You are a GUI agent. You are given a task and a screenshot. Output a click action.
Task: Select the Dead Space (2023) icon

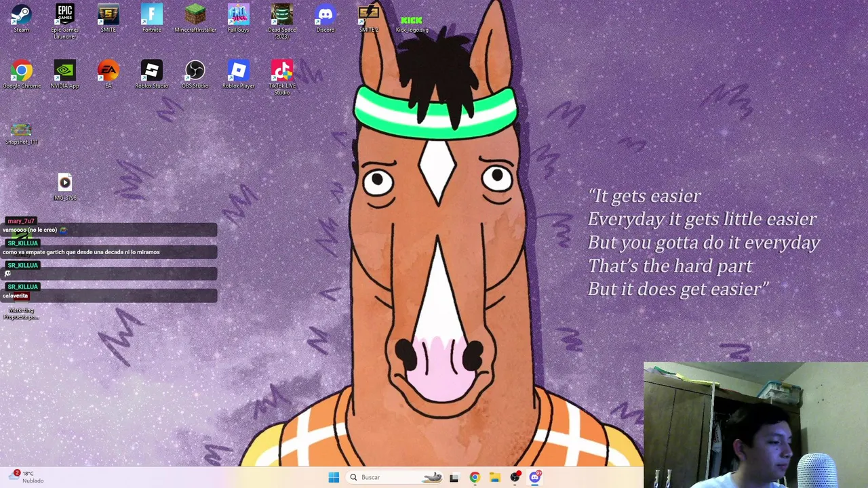281,22
